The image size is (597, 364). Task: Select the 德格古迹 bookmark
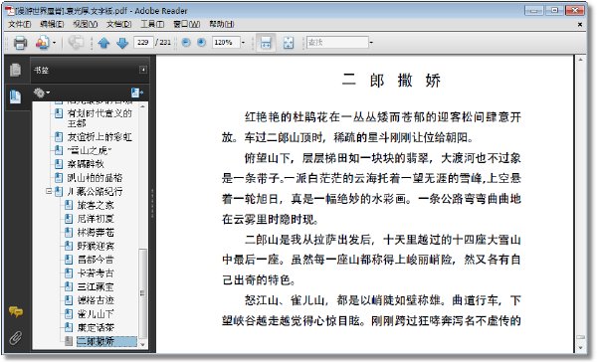click(96, 300)
